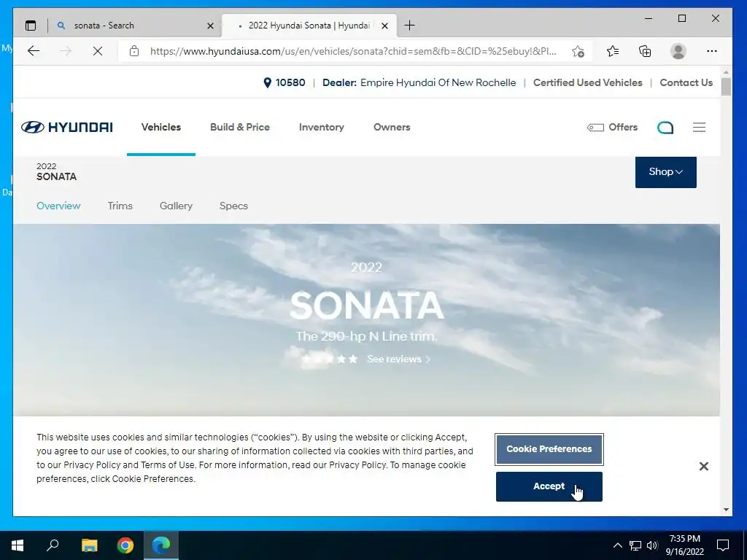
Task: Open the Cookie Preferences button
Action: [x=549, y=449]
